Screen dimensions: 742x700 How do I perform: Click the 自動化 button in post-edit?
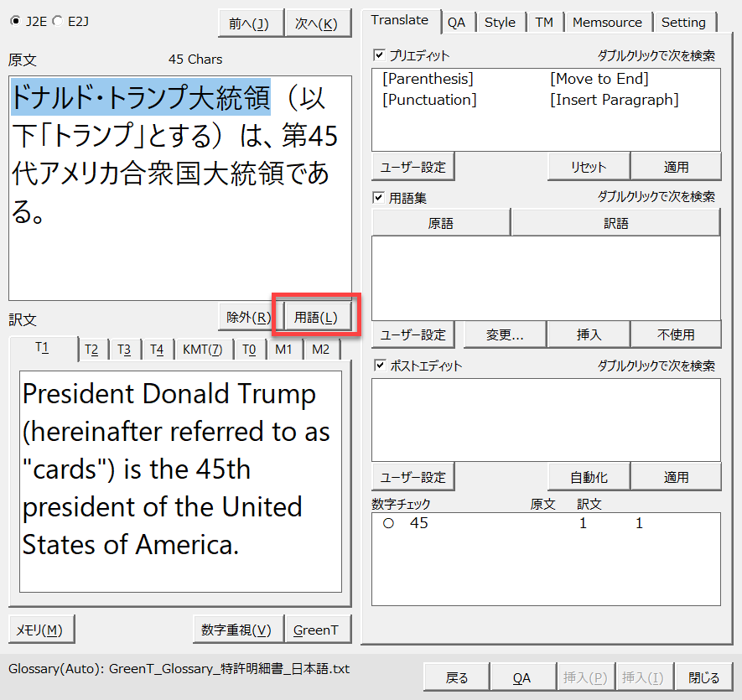click(x=589, y=477)
